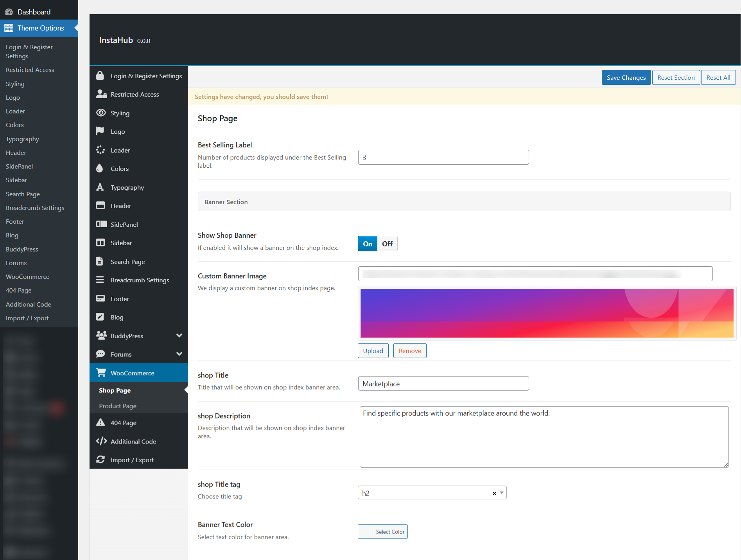This screenshot has height=560, width=741.
Task: Click the code brackets icon for Additional Code
Action: pos(101,441)
